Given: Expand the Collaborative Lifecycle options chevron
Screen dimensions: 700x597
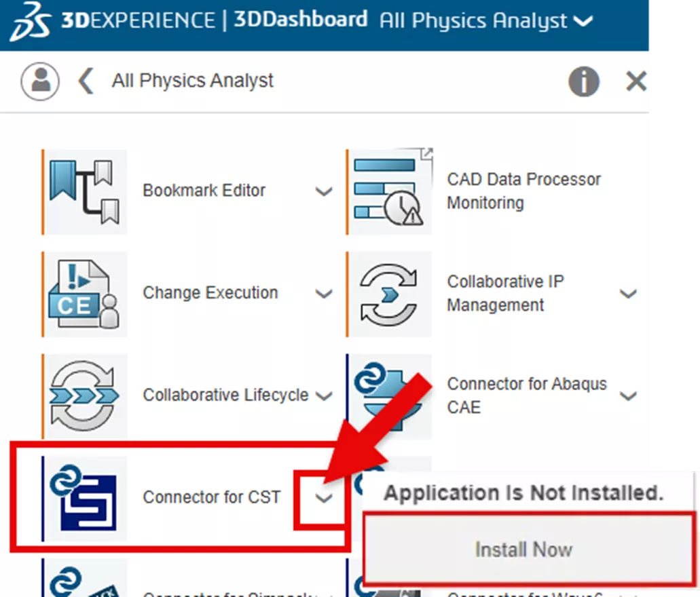Looking at the screenshot, I should coord(324,396).
